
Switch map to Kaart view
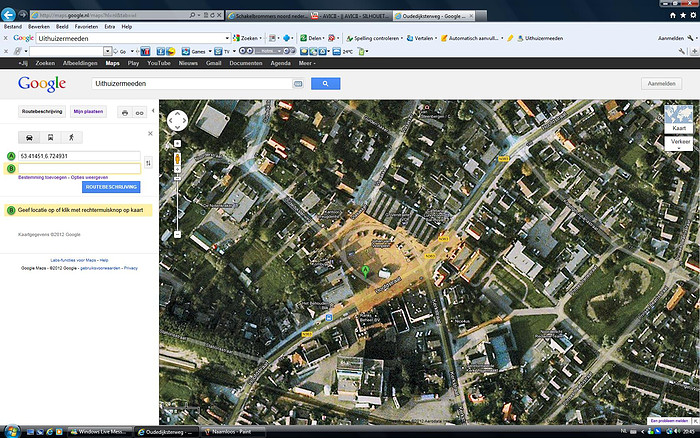click(x=679, y=119)
